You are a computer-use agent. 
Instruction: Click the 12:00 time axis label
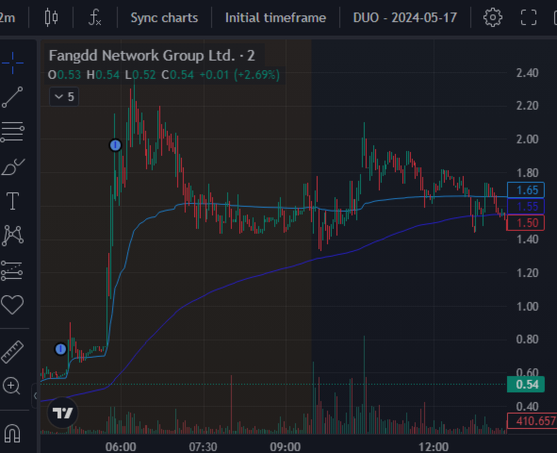[433, 446]
